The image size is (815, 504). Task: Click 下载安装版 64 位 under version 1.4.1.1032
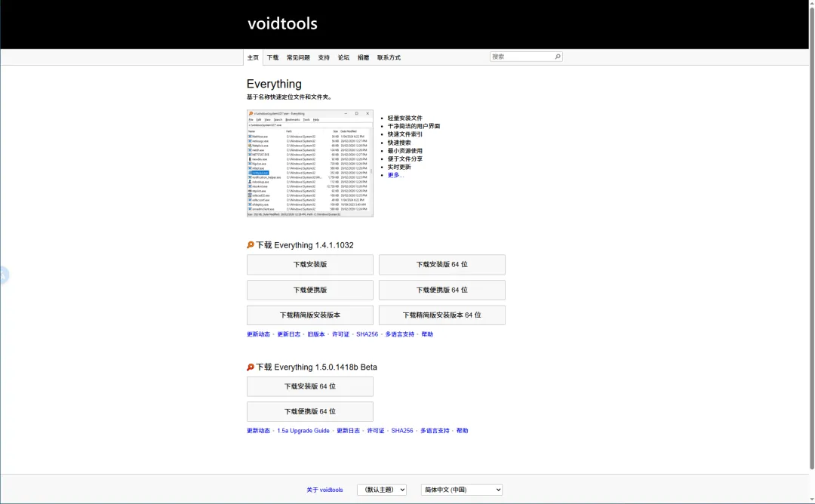[x=441, y=265]
